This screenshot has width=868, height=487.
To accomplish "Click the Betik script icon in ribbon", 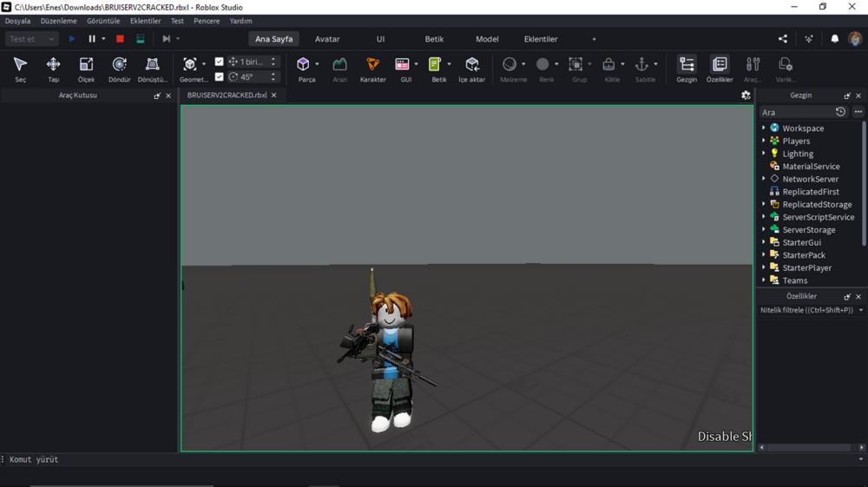I will (x=435, y=64).
